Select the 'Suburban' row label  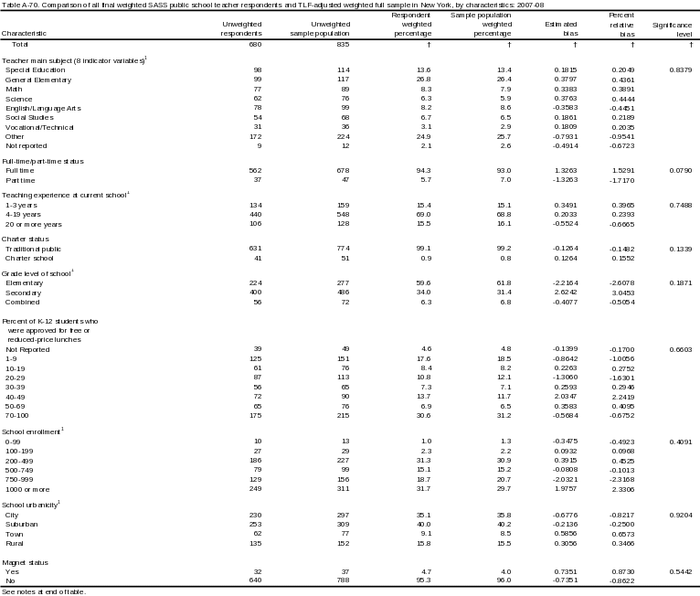[x=21, y=525]
